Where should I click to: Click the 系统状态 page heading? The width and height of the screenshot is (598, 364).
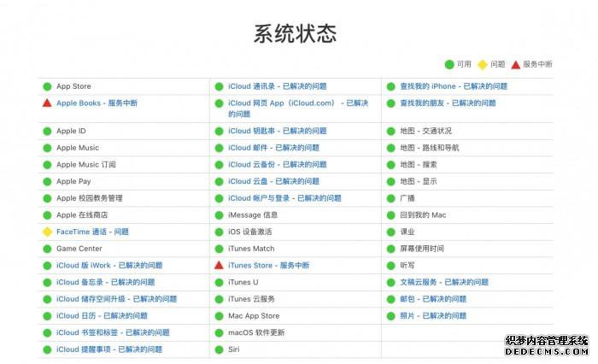pyautogui.click(x=296, y=33)
